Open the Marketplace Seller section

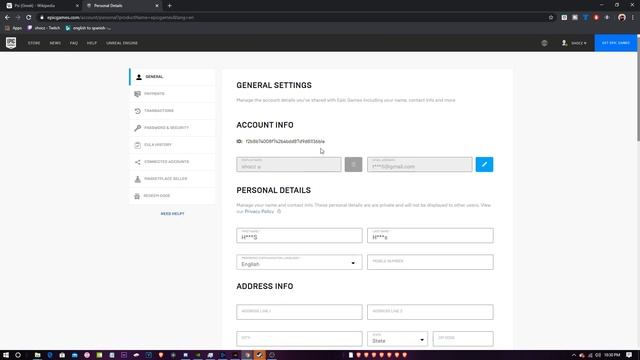point(172,179)
